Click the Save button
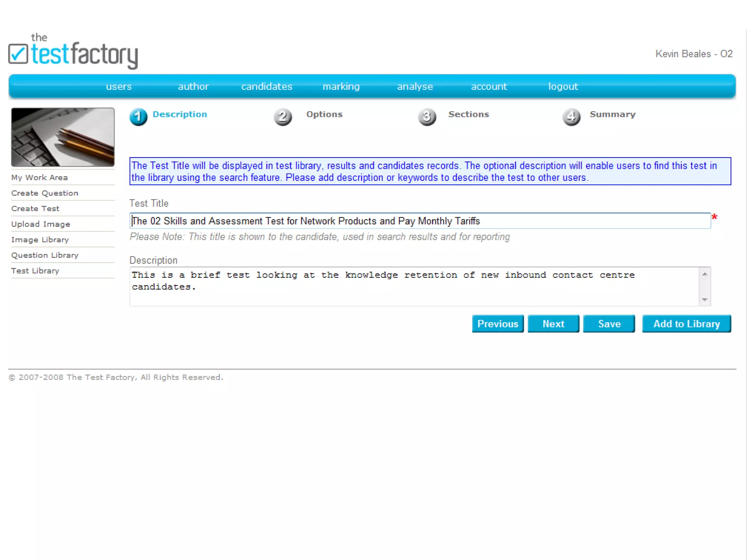This screenshot has width=747, height=560. click(x=609, y=324)
